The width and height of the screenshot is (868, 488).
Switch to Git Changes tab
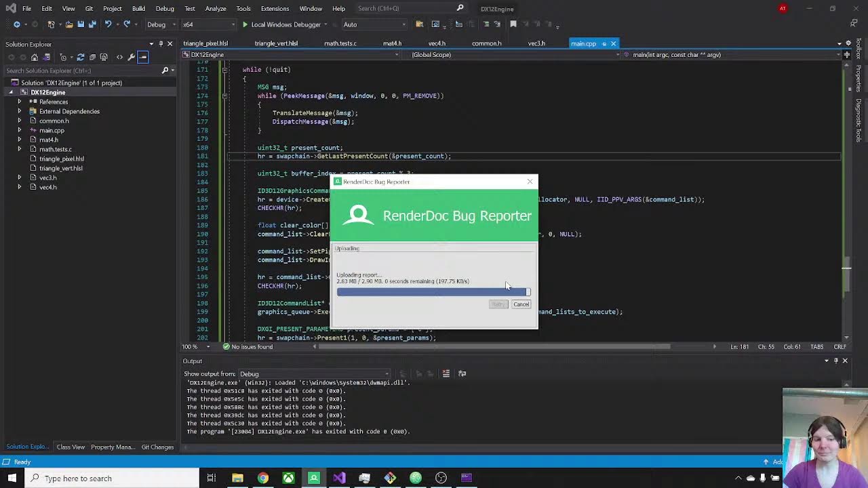157,447
